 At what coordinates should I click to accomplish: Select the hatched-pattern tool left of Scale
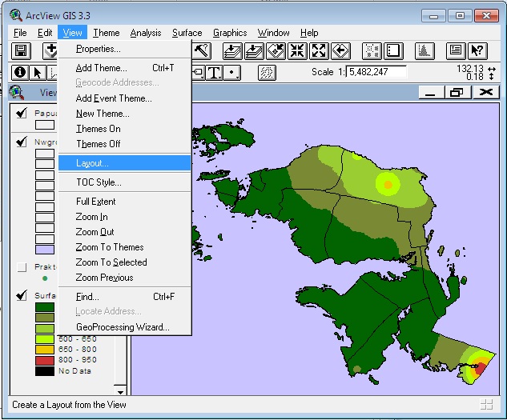(267, 72)
